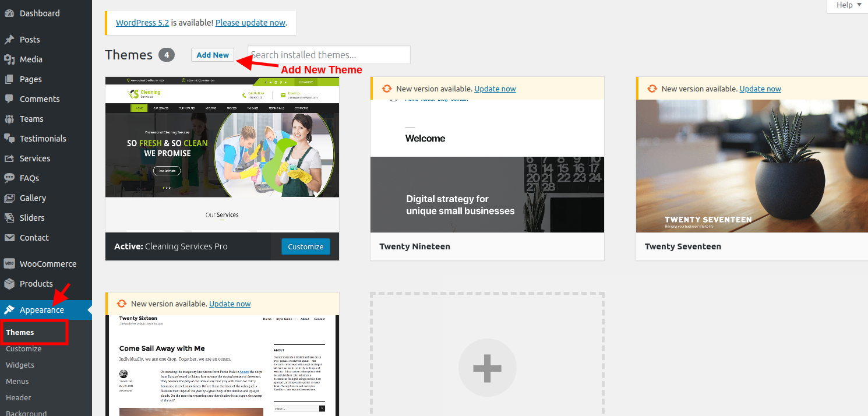This screenshot has width=868, height=416.
Task: Click the Gallery images icon
Action: point(9,198)
